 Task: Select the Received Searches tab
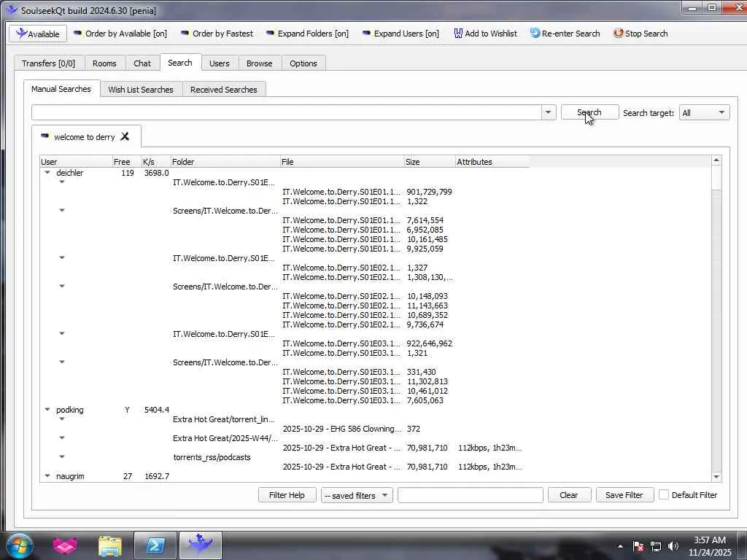(223, 90)
